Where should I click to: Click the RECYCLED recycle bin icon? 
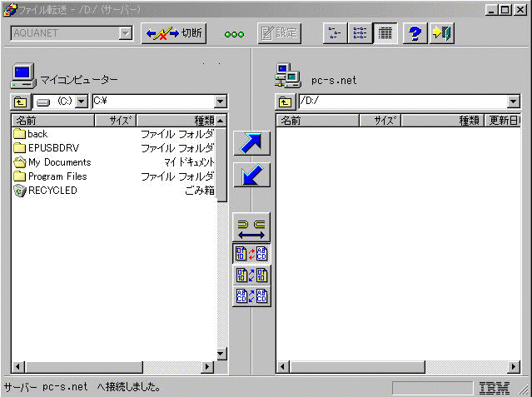click(20, 191)
